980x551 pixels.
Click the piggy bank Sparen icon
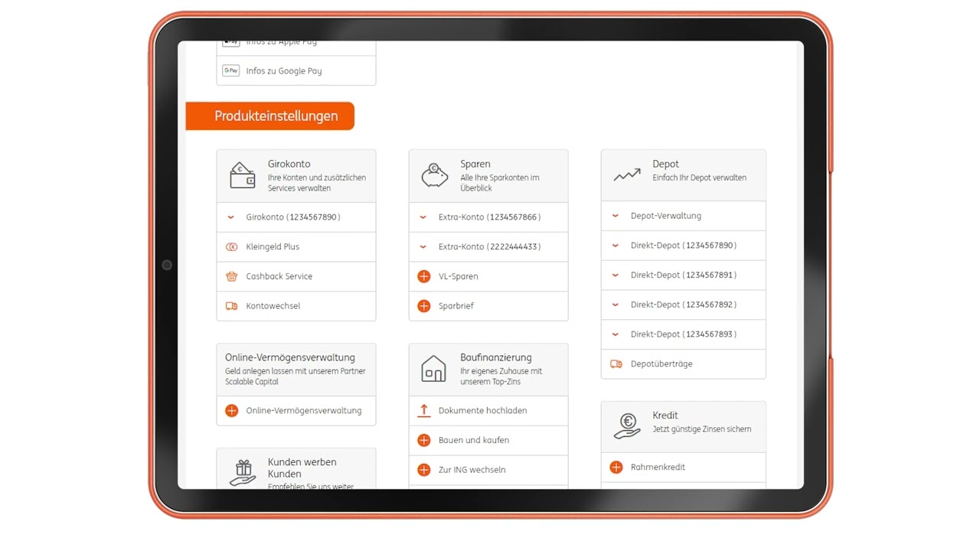click(435, 176)
